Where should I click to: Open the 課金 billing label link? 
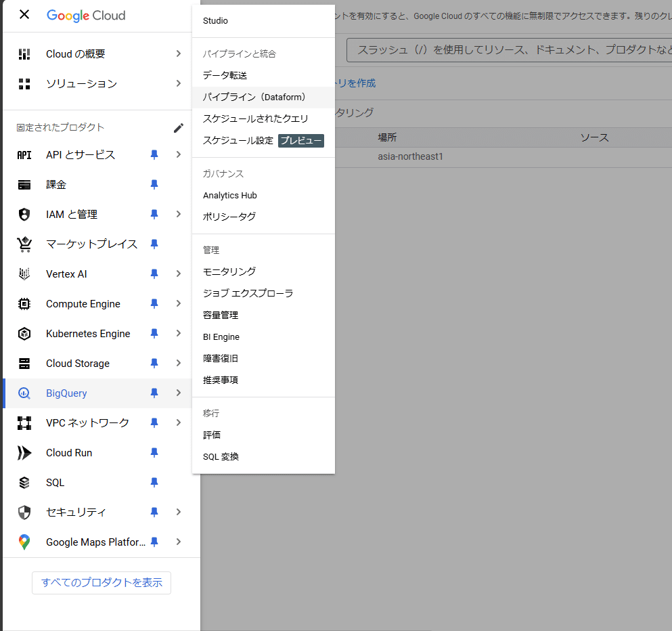pos(56,185)
